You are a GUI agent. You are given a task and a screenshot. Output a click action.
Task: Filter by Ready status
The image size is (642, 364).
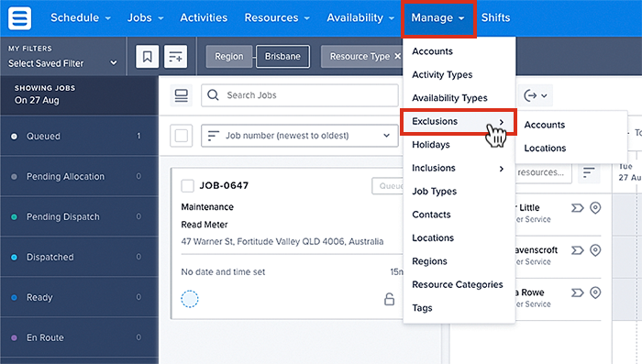[79, 297]
